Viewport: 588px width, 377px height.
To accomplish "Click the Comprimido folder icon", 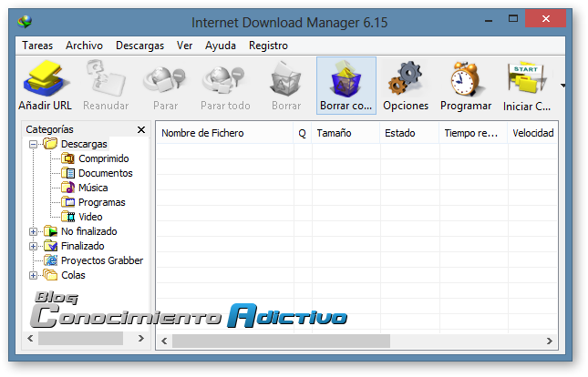I will (x=67, y=158).
